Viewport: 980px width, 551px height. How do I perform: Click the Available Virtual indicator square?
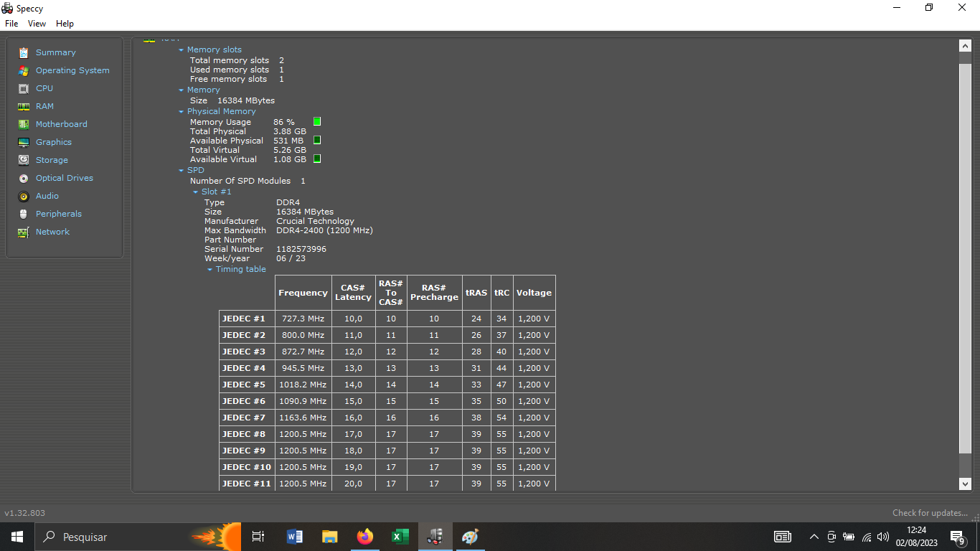tap(317, 159)
